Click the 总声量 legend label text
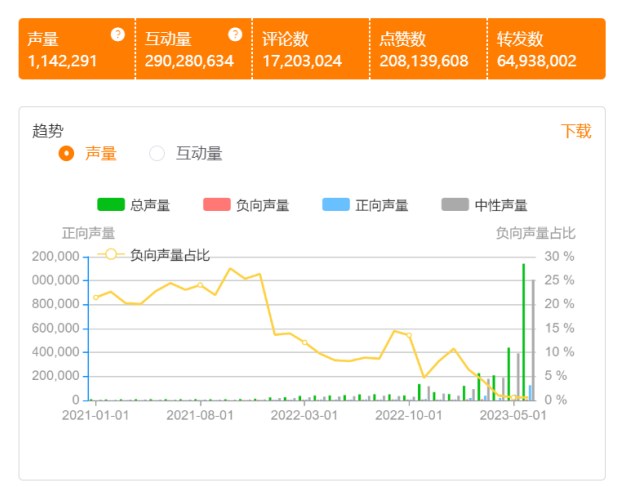 150,205
